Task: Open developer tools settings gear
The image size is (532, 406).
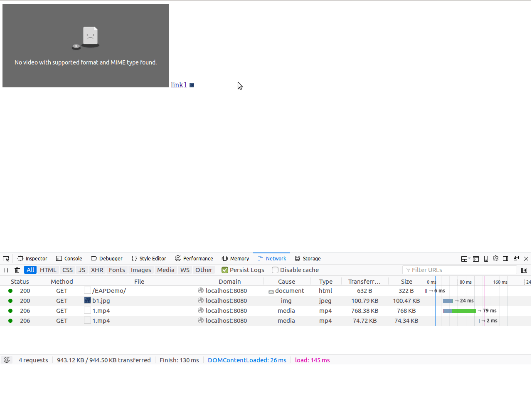Action: [x=495, y=258]
